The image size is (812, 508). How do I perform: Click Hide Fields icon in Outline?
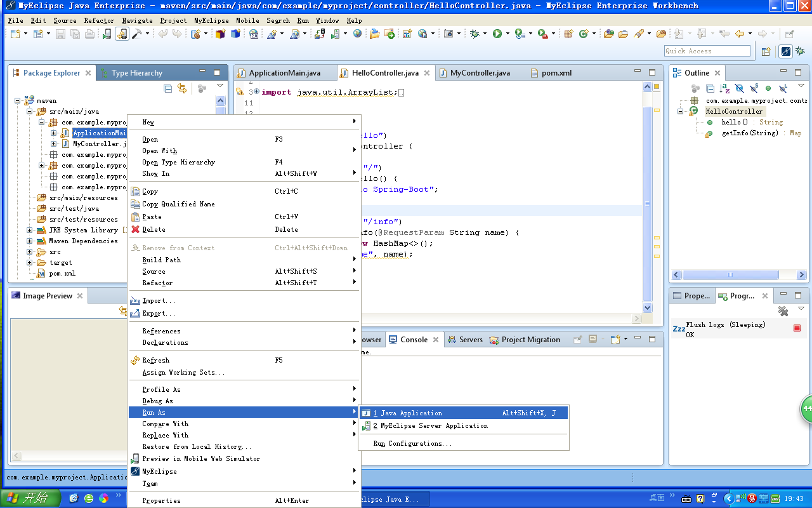click(739, 88)
